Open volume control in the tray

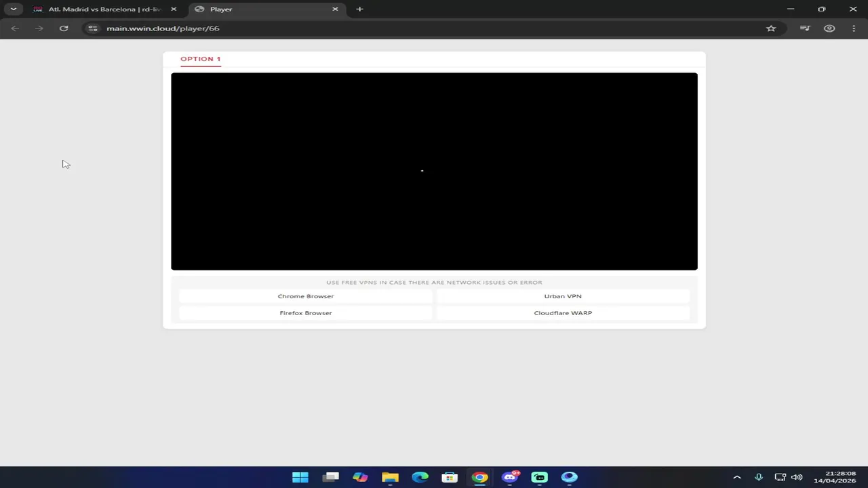click(x=797, y=477)
